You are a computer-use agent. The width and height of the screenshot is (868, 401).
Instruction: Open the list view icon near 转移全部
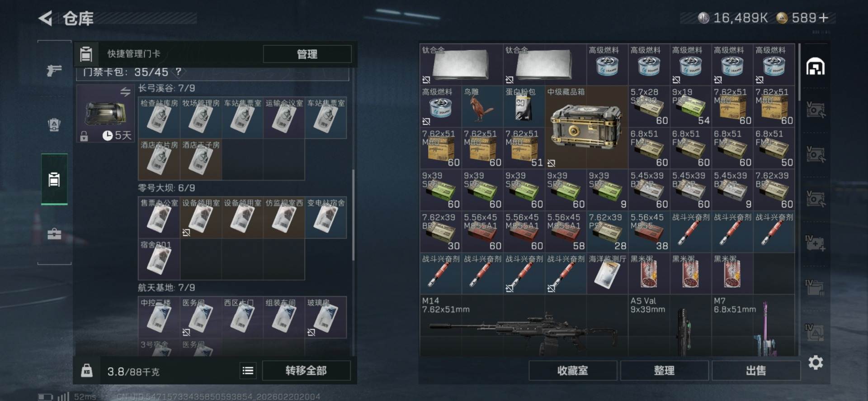(x=248, y=371)
